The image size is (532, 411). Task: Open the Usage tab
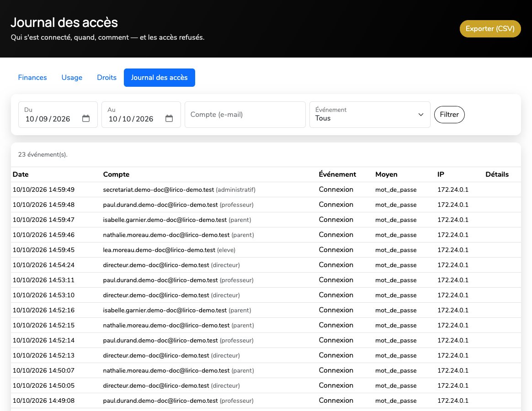click(72, 77)
